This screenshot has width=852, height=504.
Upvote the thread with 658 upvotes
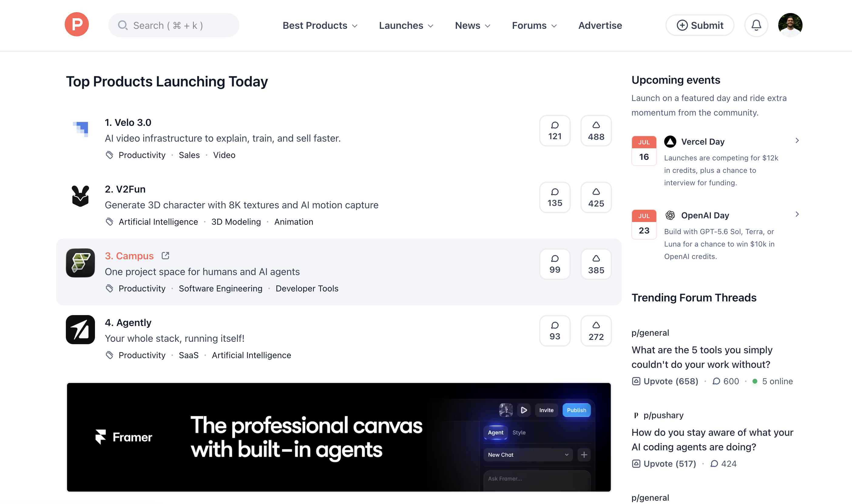click(665, 381)
